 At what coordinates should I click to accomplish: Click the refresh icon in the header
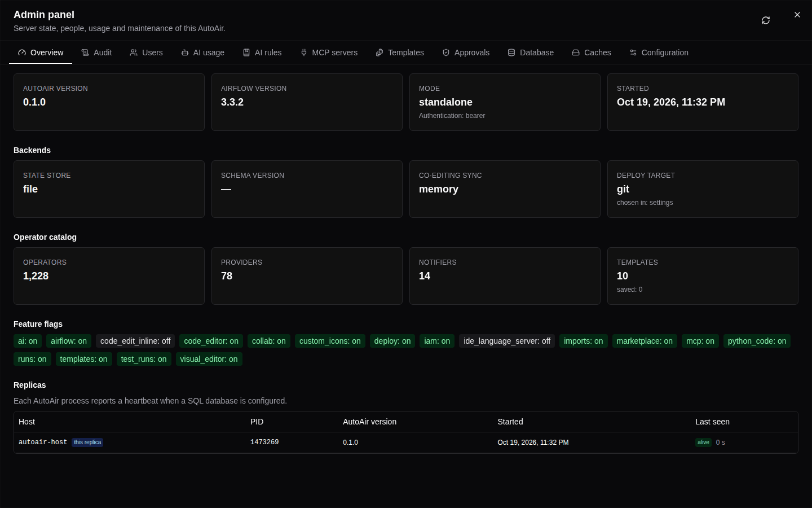click(766, 20)
